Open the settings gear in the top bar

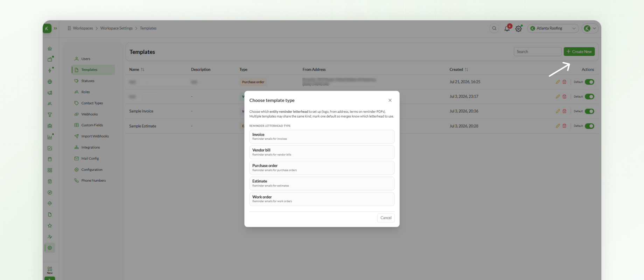pos(518,29)
